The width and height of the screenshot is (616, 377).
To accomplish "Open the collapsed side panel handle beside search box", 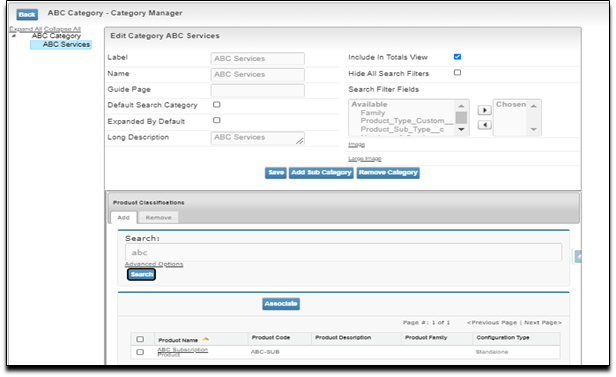I will click(578, 256).
